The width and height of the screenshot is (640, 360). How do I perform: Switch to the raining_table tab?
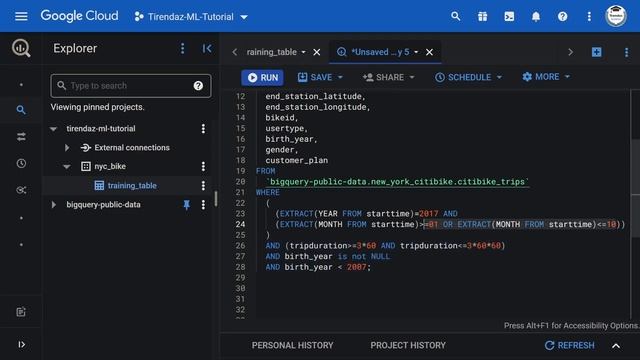click(271, 52)
